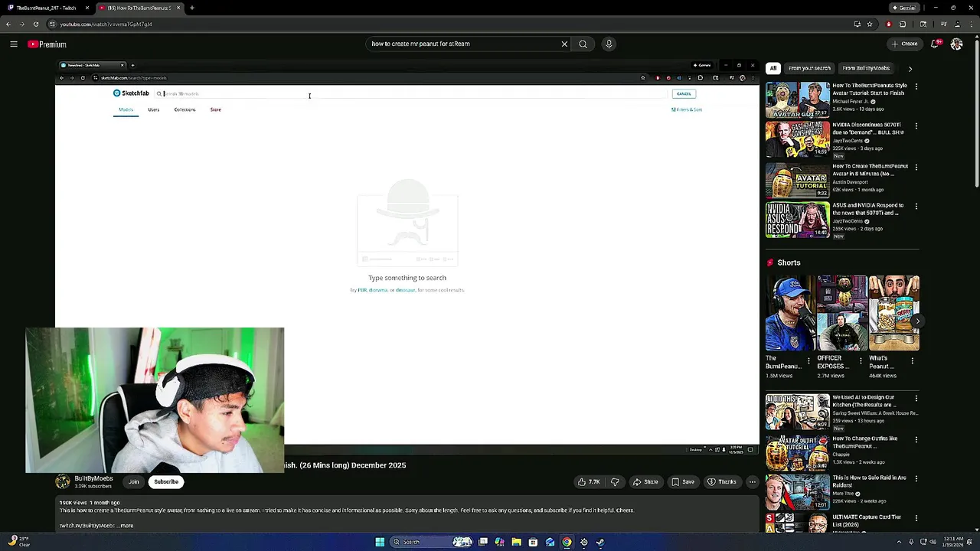Reload the YouTube page
This screenshot has width=980, height=551.
click(x=35, y=24)
